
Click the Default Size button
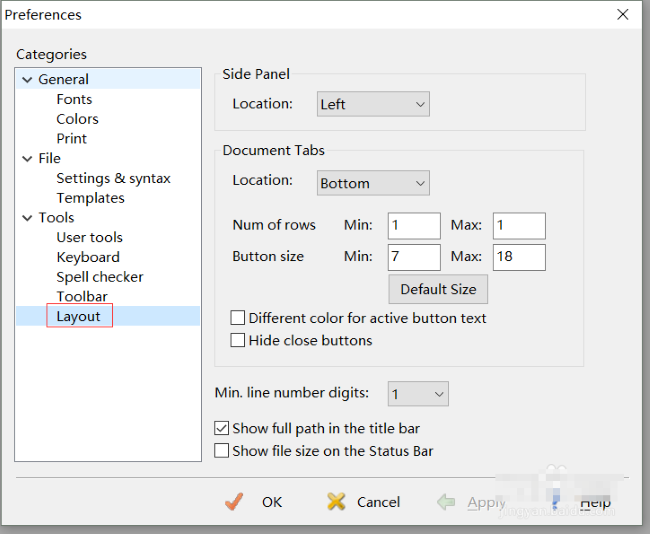(438, 289)
